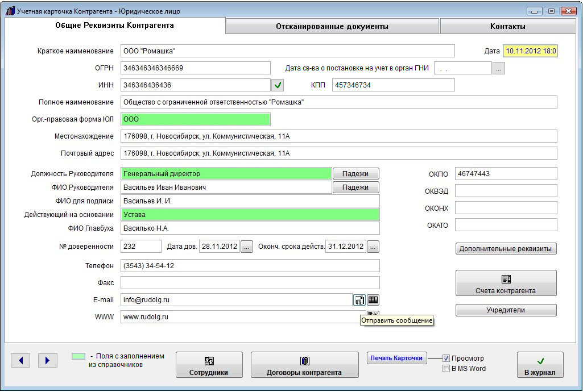Open date picker for Дата дов.
Viewport: 583px width, 392px height.
(246, 247)
